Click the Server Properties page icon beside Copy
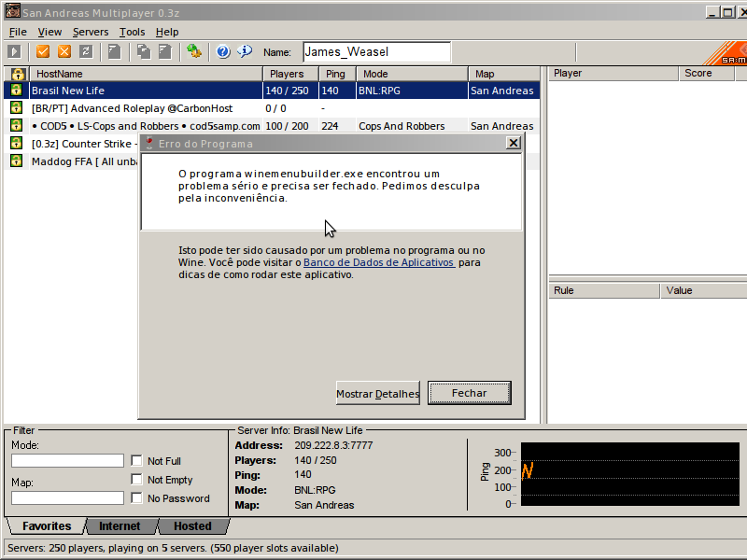This screenshot has width=747, height=560. (x=165, y=51)
